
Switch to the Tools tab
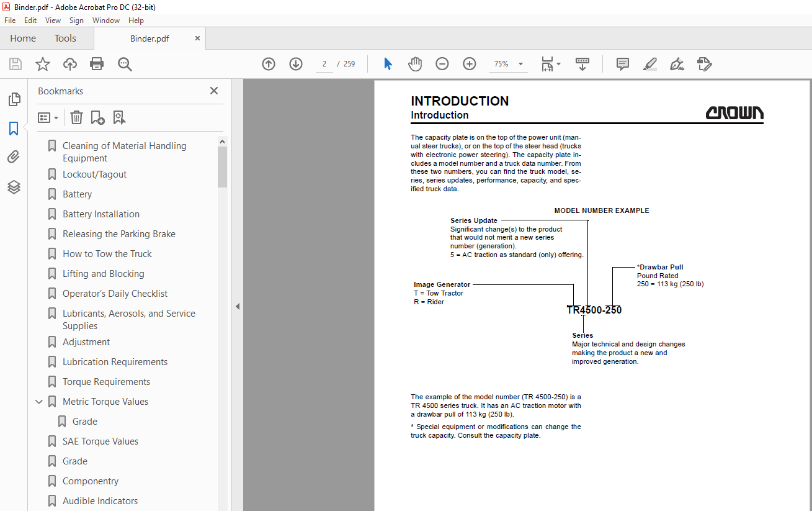(x=65, y=38)
